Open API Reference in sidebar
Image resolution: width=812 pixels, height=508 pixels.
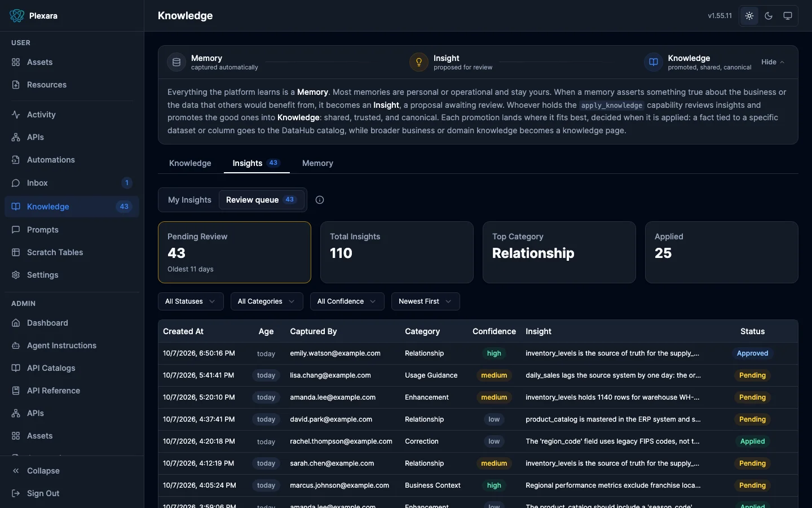(72, 391)
